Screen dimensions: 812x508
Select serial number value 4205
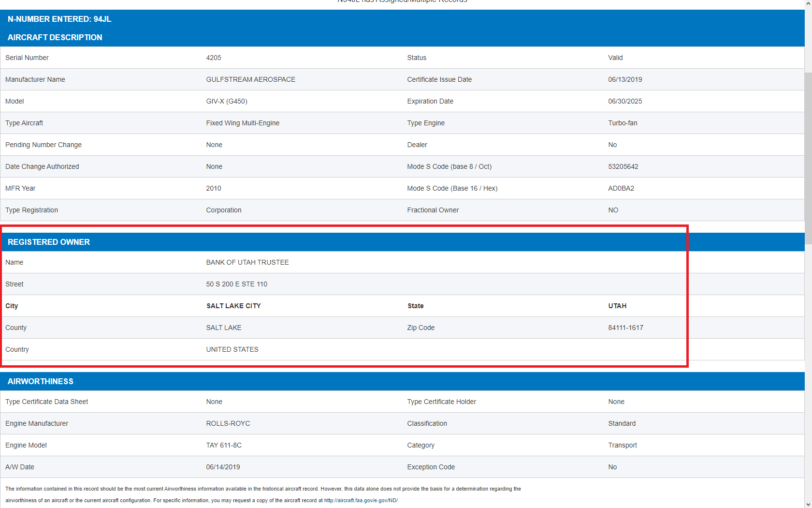(x=214, y=58)
